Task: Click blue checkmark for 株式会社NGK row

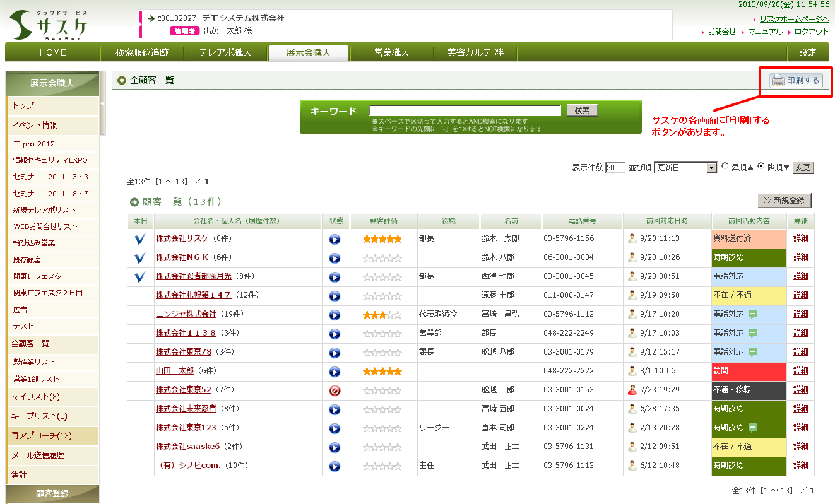Action: pos(140,257)
